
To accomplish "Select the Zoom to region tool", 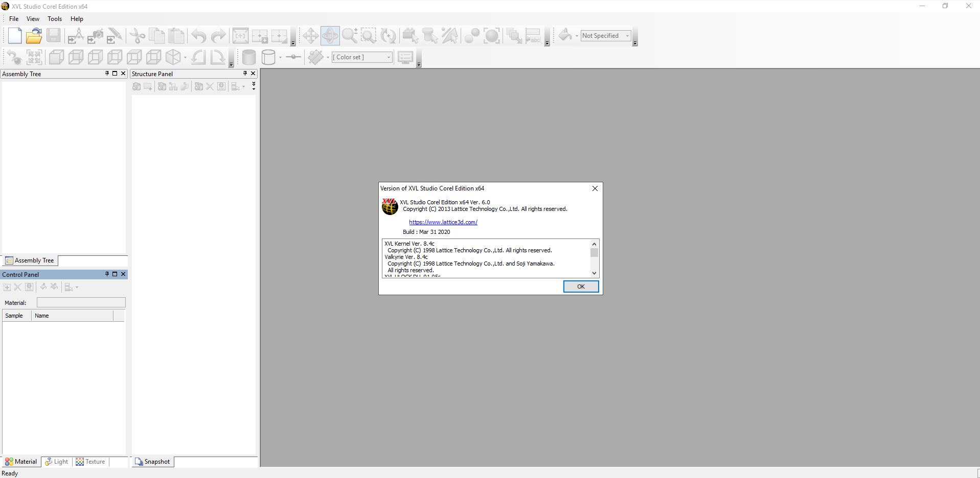I will (x=369, y=36).
